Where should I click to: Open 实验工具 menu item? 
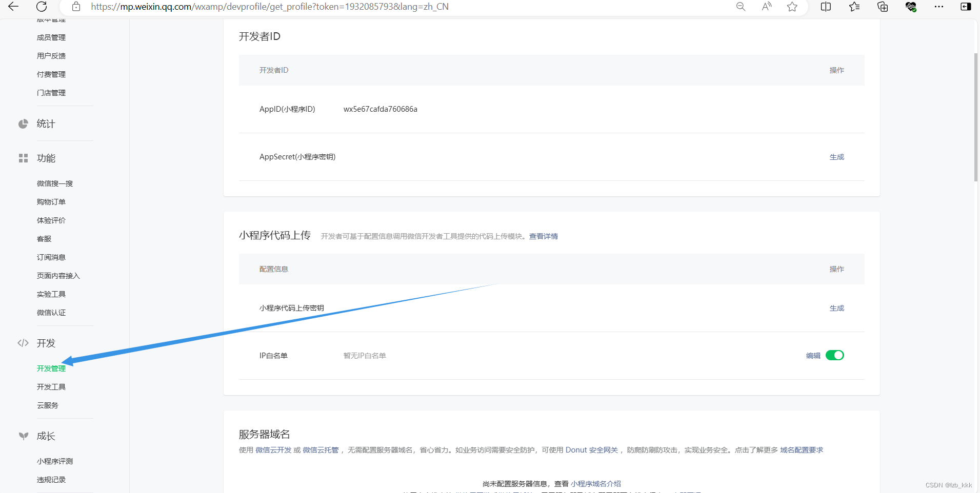pyautogui.click(x=51, y=294)
